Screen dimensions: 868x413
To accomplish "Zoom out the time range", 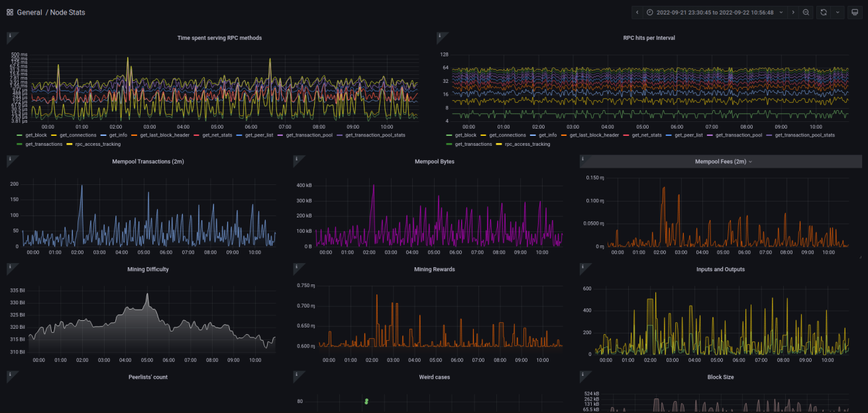I will [x=806, y=13].
